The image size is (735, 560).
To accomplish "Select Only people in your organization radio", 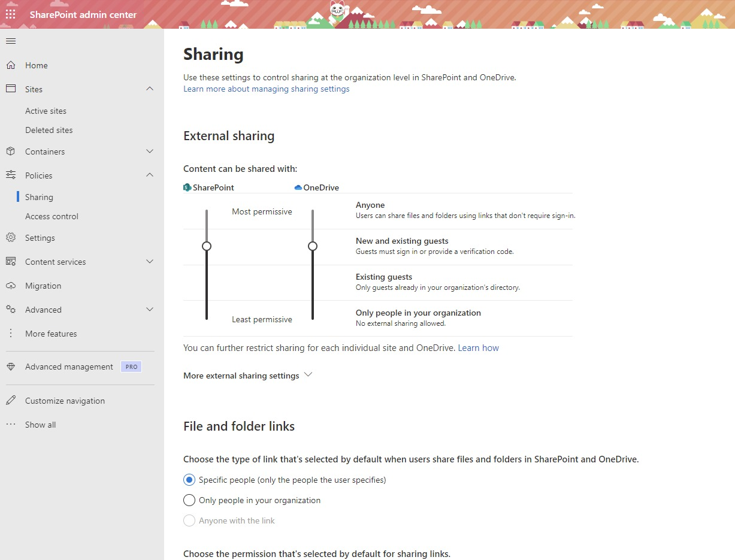I will click(x=189, y=500).
